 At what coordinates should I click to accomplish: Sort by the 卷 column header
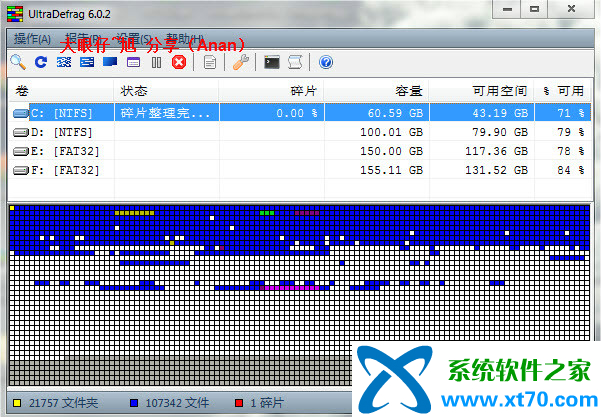[61, 91]
